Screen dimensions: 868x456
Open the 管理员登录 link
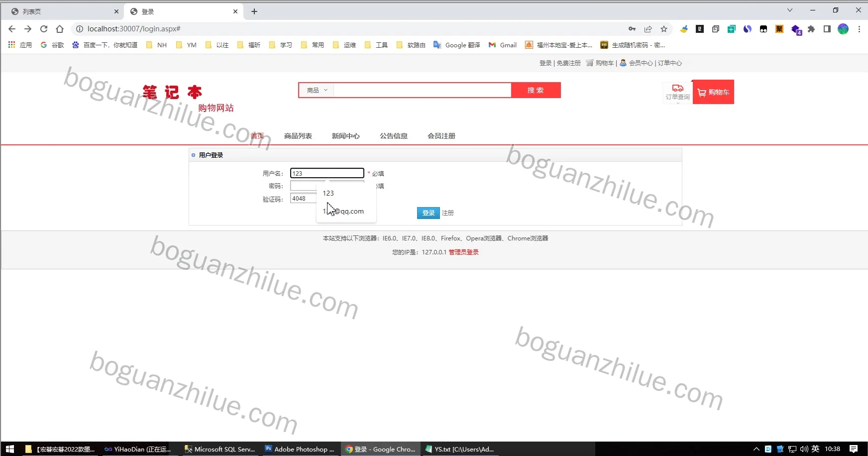coord(464,252)
